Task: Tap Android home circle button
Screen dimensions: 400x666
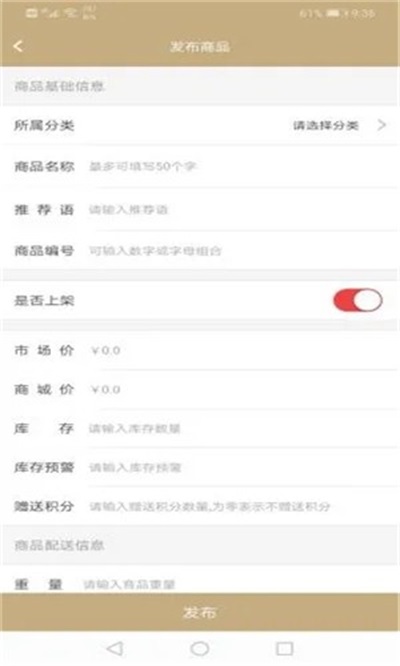Action: [200, 648]
